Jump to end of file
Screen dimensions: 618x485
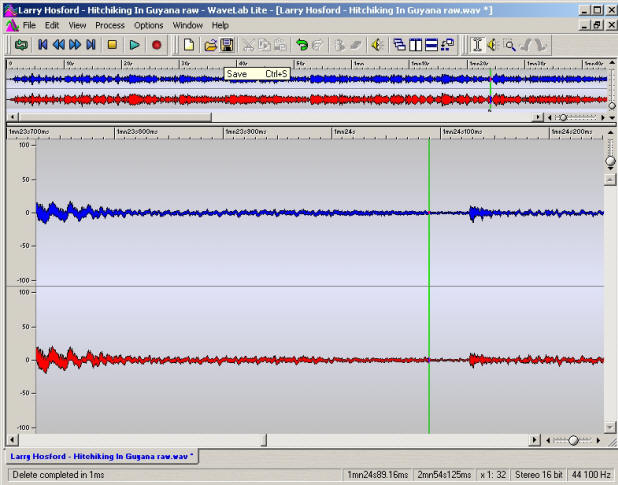click(91, 45)
